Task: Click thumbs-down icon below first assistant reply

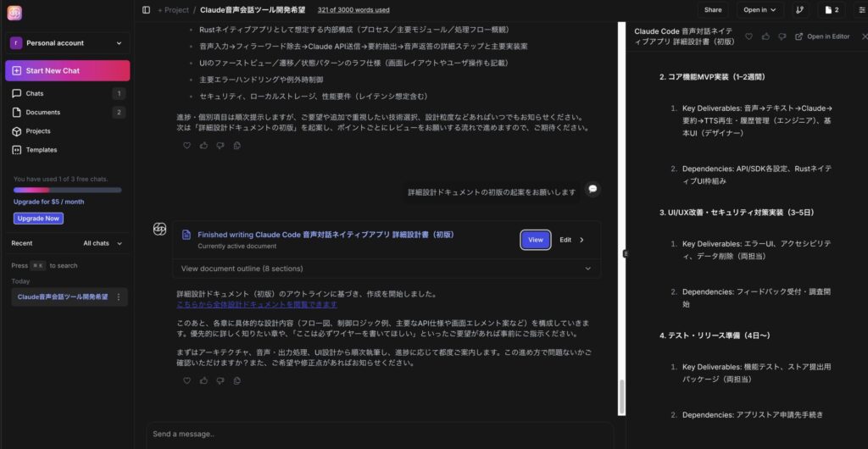Action: pyautogui.click(x=220, y=146)
